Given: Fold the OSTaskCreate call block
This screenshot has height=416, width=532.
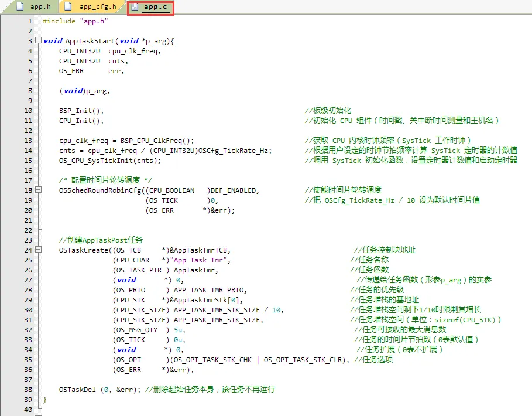Looking at the screenshot, I should (39, 250).
